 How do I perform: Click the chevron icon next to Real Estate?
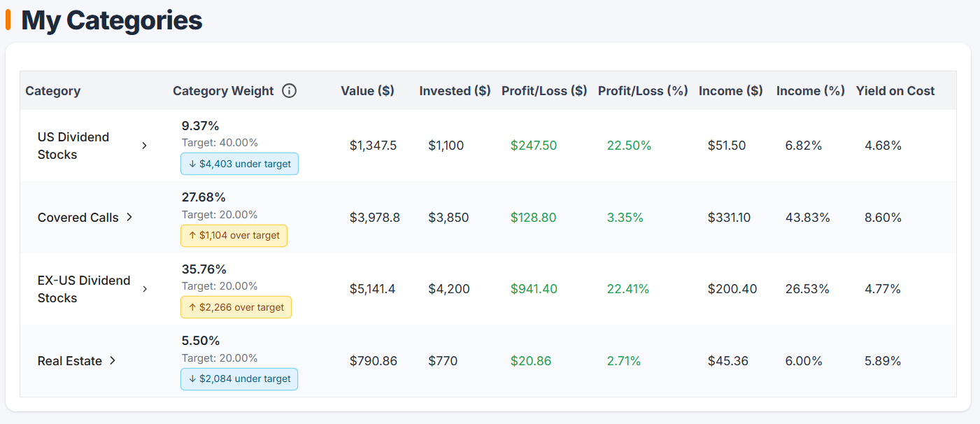coord(112,361)
